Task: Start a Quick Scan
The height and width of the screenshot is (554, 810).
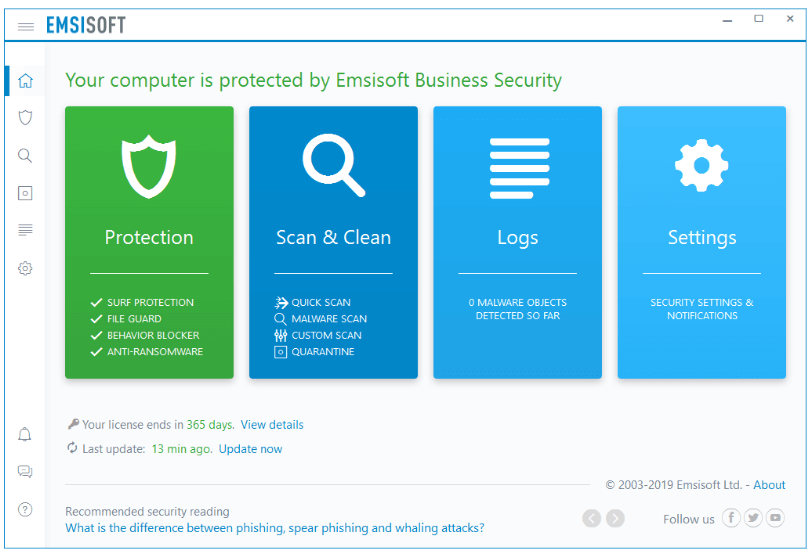Action: click(313, 302)
